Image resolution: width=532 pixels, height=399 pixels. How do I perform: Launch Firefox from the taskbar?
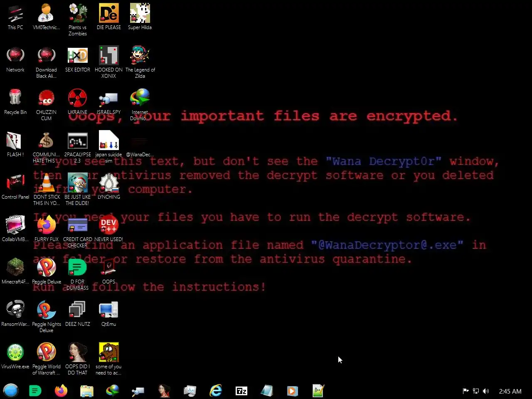point(61,391)
